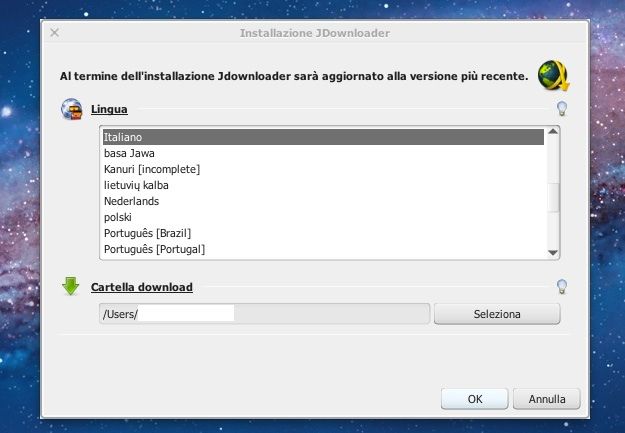Close the installer with the X icon
The height and width of the screenshot is (433, 625).
pos(55,33)
